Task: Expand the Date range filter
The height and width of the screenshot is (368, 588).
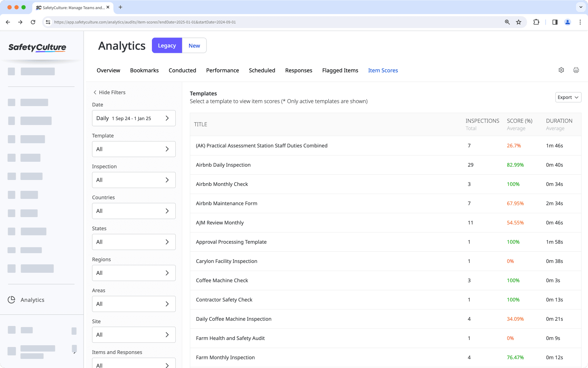Action: 133,118
